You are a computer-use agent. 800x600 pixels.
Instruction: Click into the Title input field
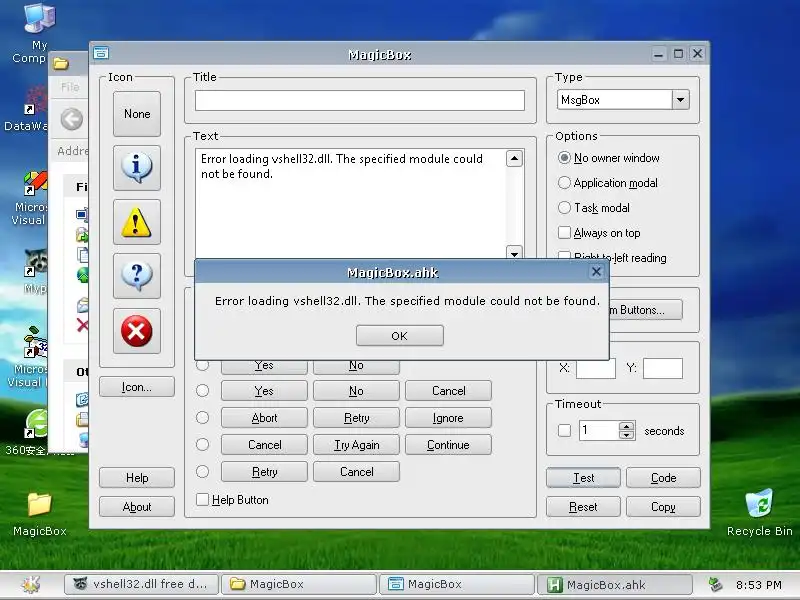pos(360,100)
